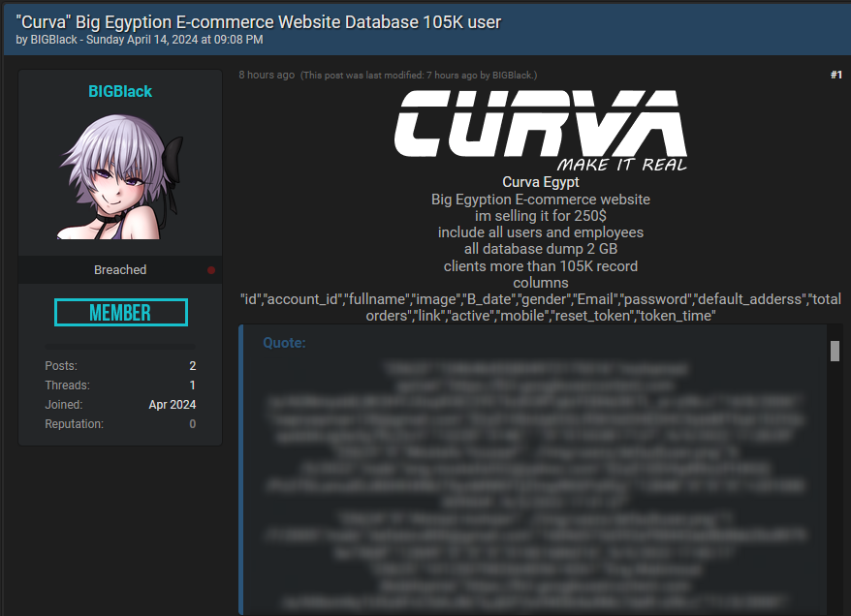The image size is (851, 616).
Task: Click the Breached user title label
Action: tap(120, 269)
